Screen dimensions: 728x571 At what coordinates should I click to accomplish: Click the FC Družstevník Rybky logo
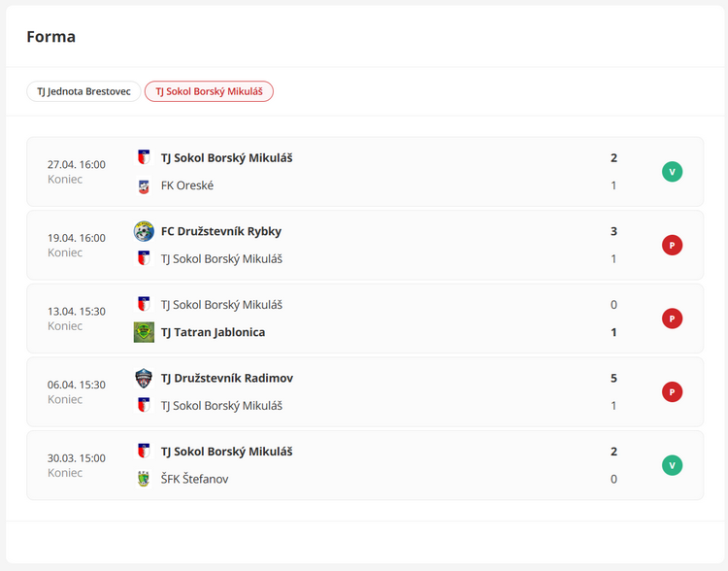click(144, 231)
